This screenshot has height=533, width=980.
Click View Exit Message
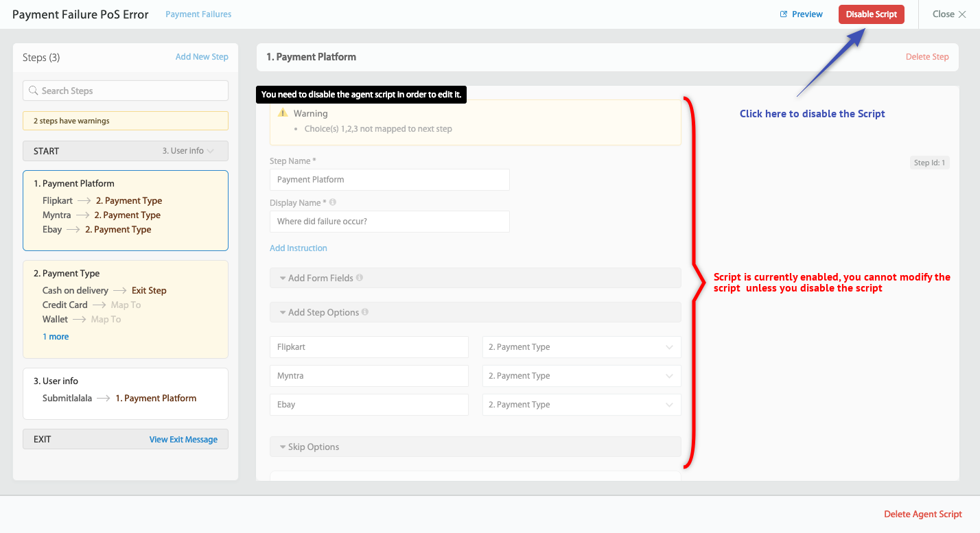184,439
